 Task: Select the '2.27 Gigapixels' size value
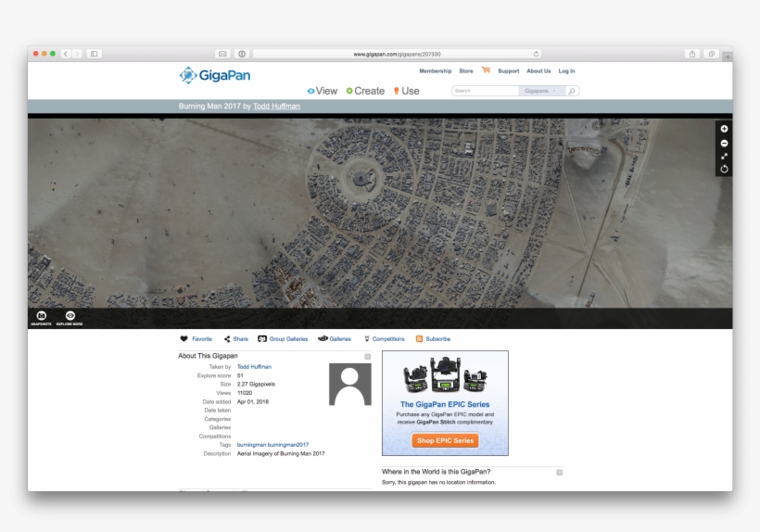(256, 385)
